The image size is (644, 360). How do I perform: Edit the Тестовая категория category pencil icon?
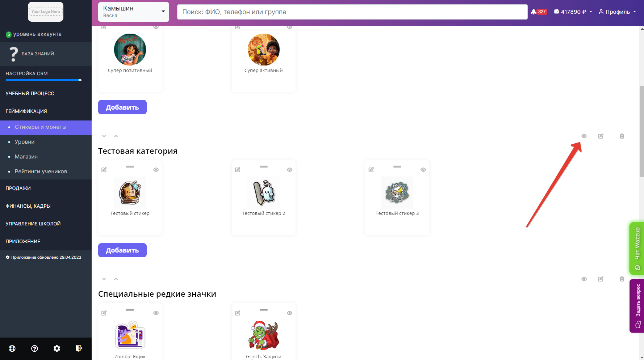click(601, 136)
